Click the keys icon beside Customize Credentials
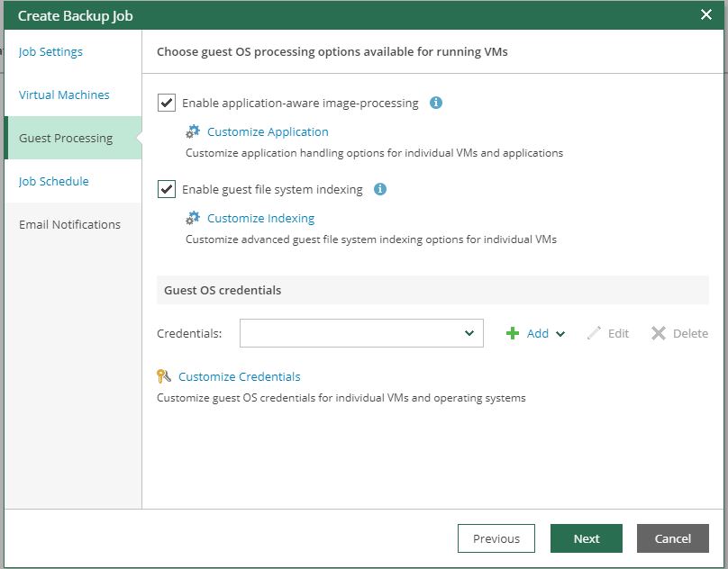This screenshot has width=728, height=569. [164, 376]
